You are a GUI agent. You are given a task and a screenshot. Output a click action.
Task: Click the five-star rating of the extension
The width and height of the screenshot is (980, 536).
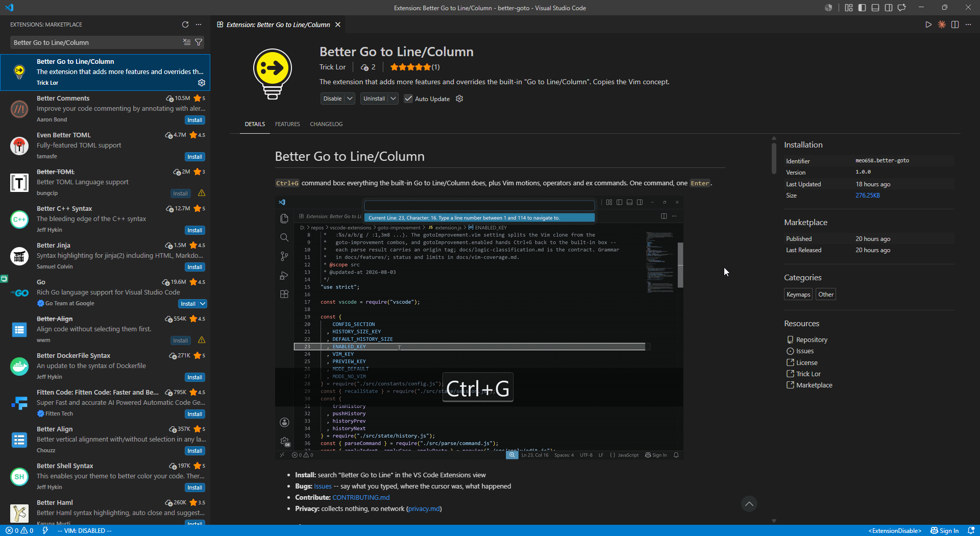tap(414, 67)
